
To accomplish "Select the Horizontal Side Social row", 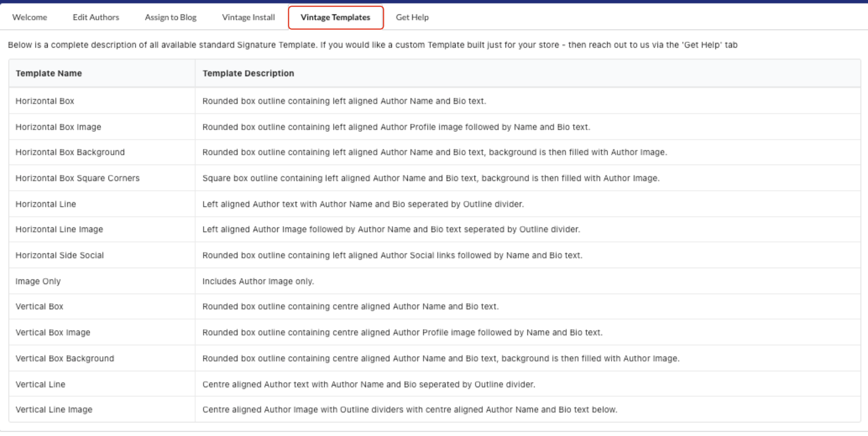I will tap(60, 255).
